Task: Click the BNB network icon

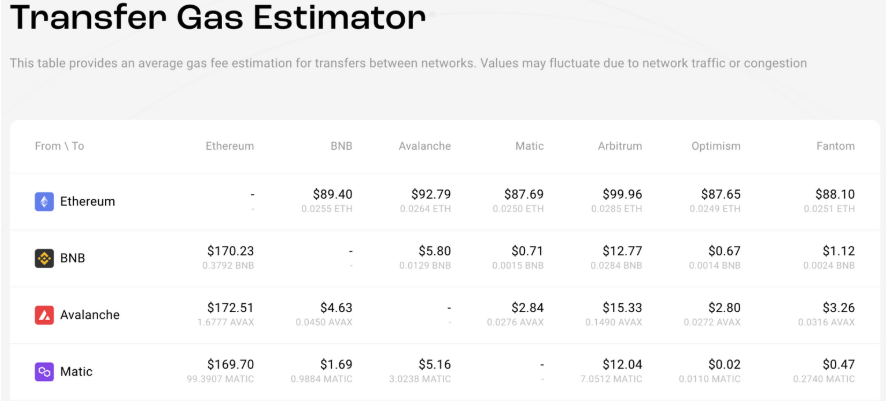Action: point(44,258)
